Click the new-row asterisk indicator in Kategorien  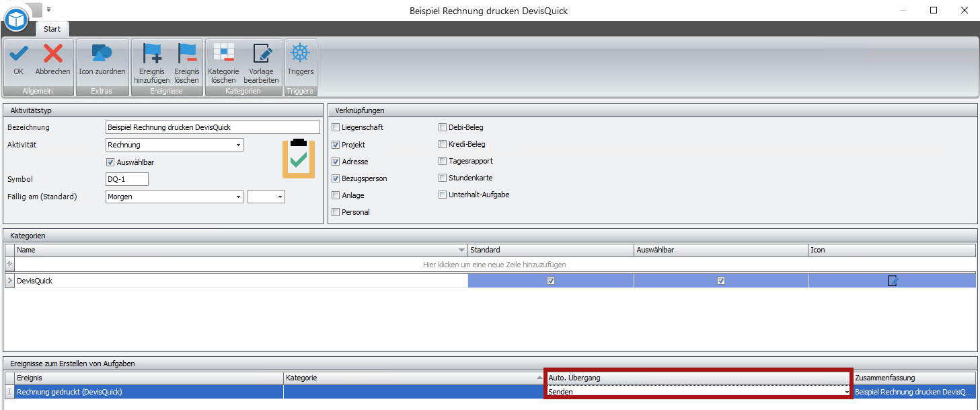click(9, 265)
